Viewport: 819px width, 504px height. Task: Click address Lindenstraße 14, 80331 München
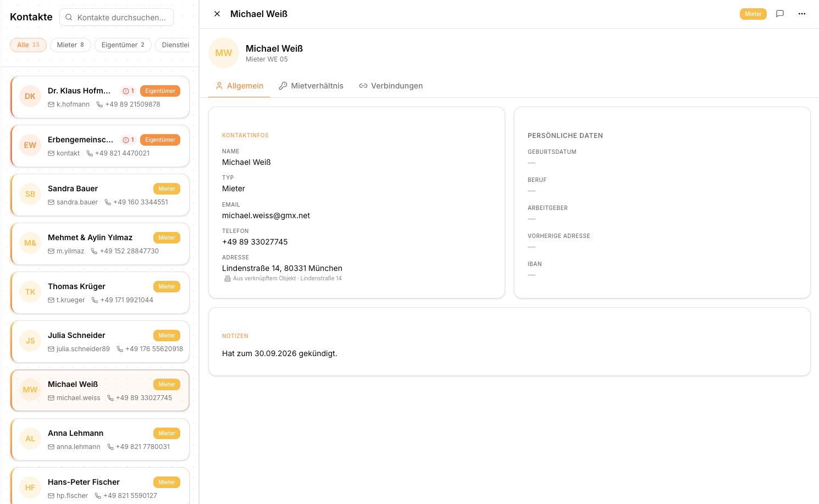point(282,268)
